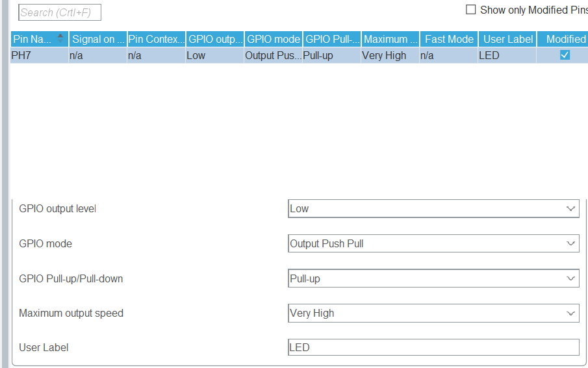This screenshot has height=368, width=588.
Task: Open the Maximum output speed dropdown
Action: click(x=433, y=313)
